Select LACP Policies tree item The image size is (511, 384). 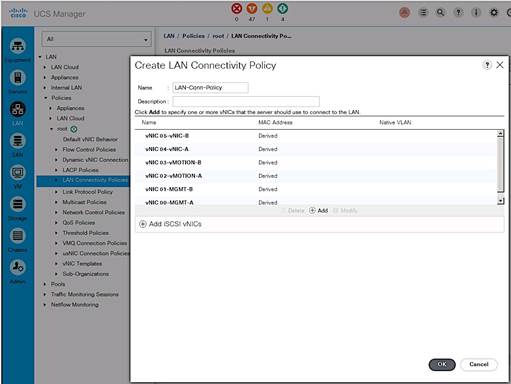(x=80, y=170)
